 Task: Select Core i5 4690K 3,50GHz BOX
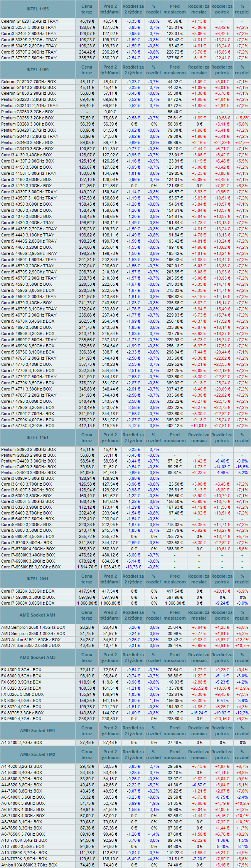[x=28, y=346]
